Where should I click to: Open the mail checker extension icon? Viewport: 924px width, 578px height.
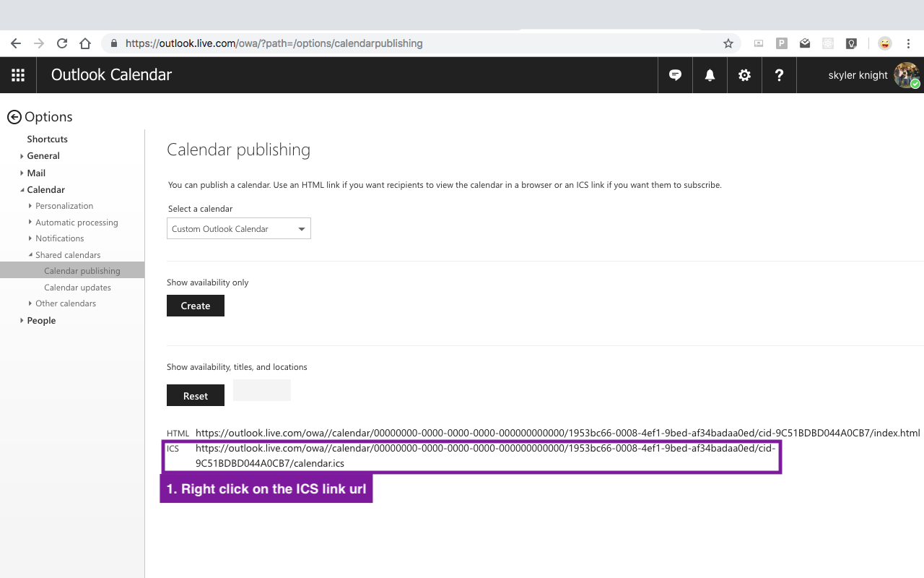(805, 43)
